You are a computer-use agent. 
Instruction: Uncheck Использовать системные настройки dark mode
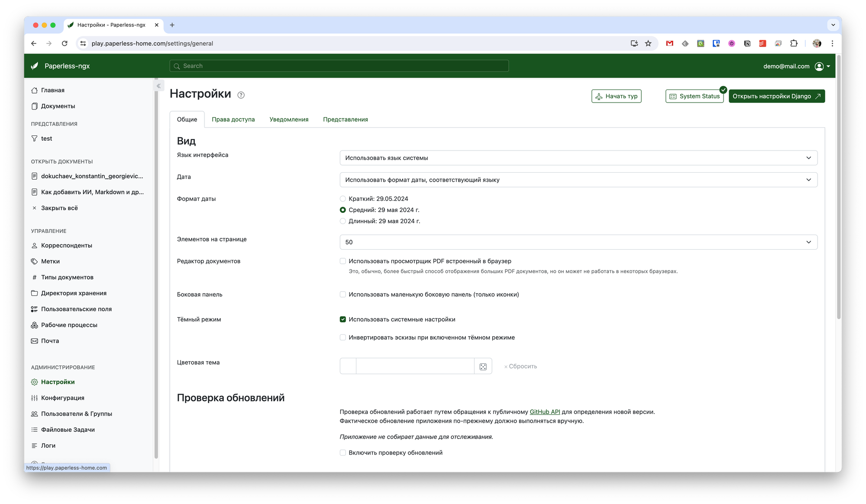coord(343,319)
